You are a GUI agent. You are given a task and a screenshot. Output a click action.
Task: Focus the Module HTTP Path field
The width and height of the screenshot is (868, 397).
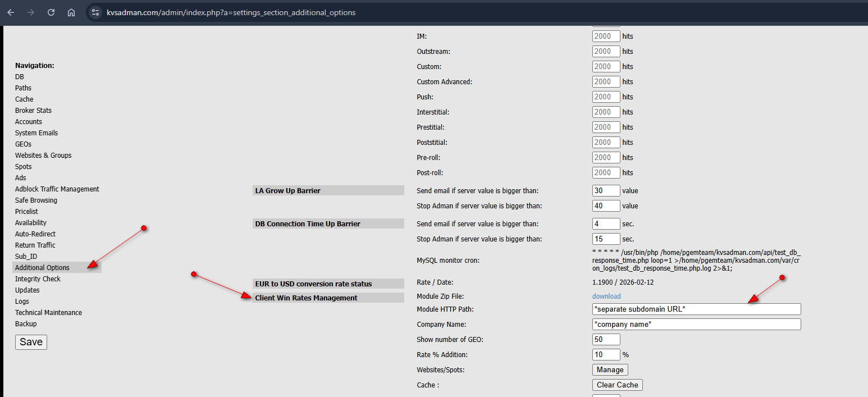697,309
